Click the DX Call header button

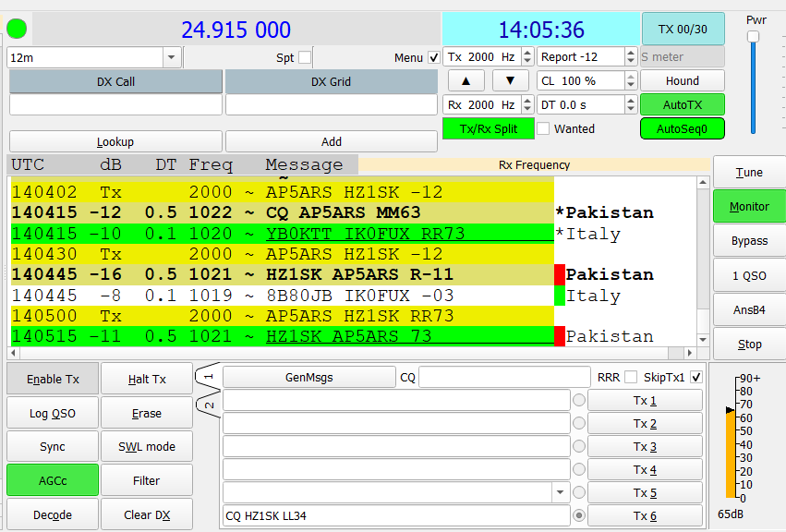pyautogui.click(x=115, y=81)
